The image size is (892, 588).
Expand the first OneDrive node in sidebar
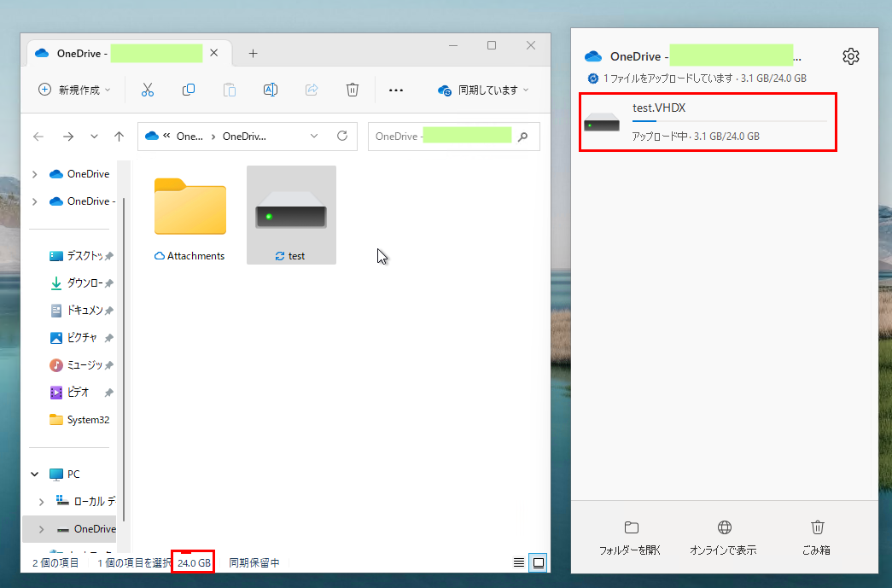(x=35, y=174)
